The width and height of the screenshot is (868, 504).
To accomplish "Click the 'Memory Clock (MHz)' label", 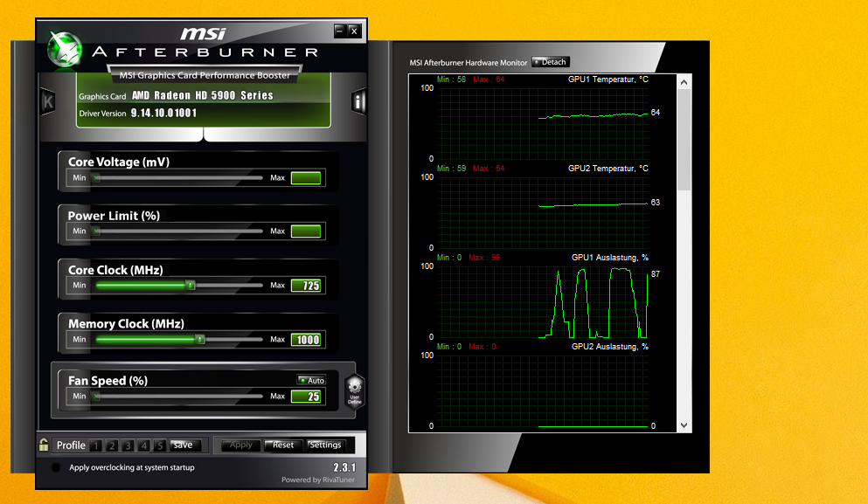I will [x=126, y=324].
